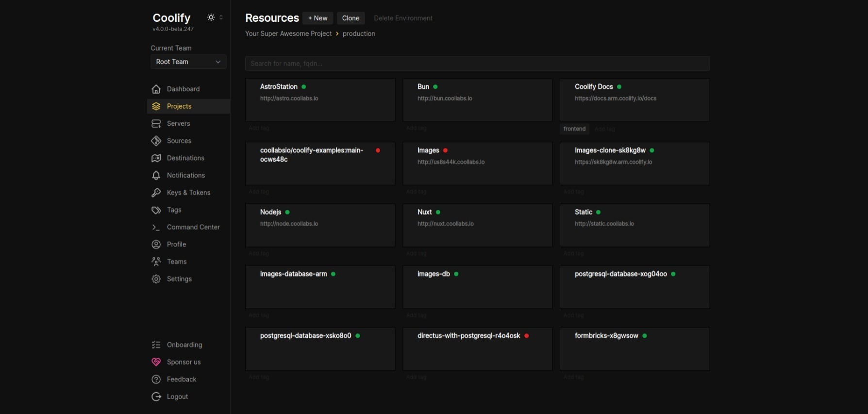The image size is (868, 414).
Task: Click the Servers icon in sidebar
Action: (x=156, y=124)
